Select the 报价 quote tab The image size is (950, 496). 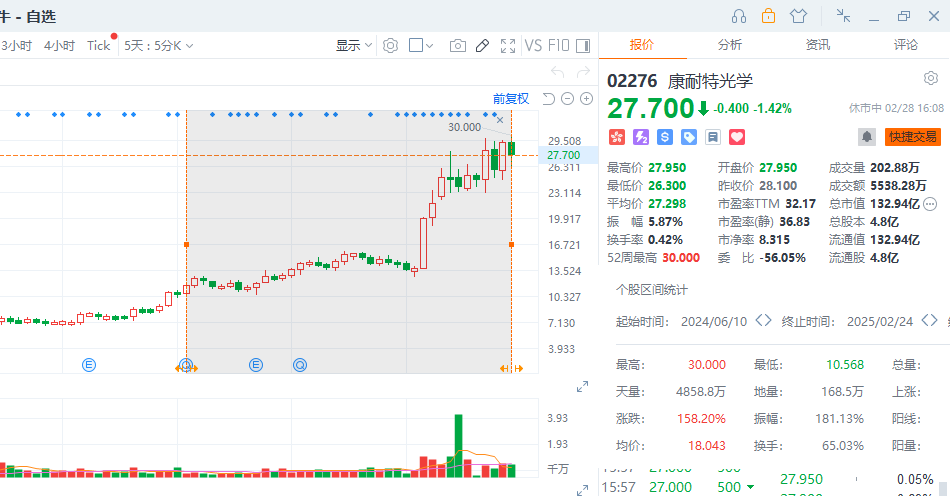click(x=642, y=45)
